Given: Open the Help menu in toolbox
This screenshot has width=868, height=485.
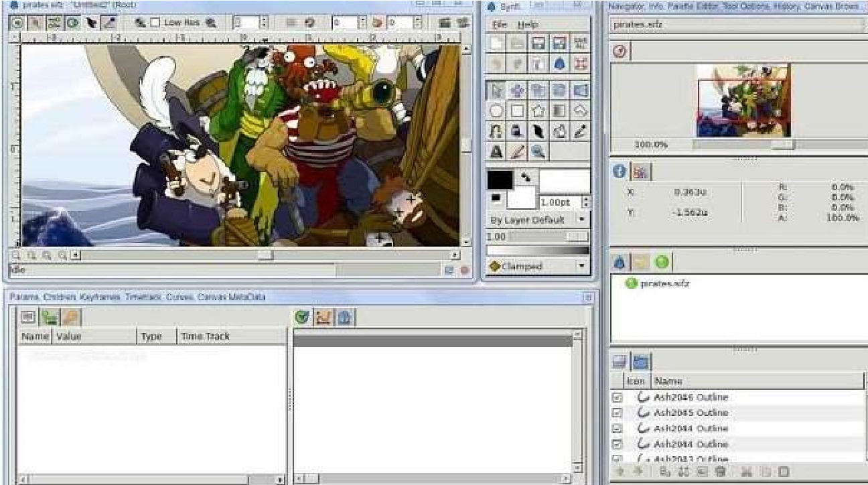Looking at the screenshot, I should click(x=528, y=24).
